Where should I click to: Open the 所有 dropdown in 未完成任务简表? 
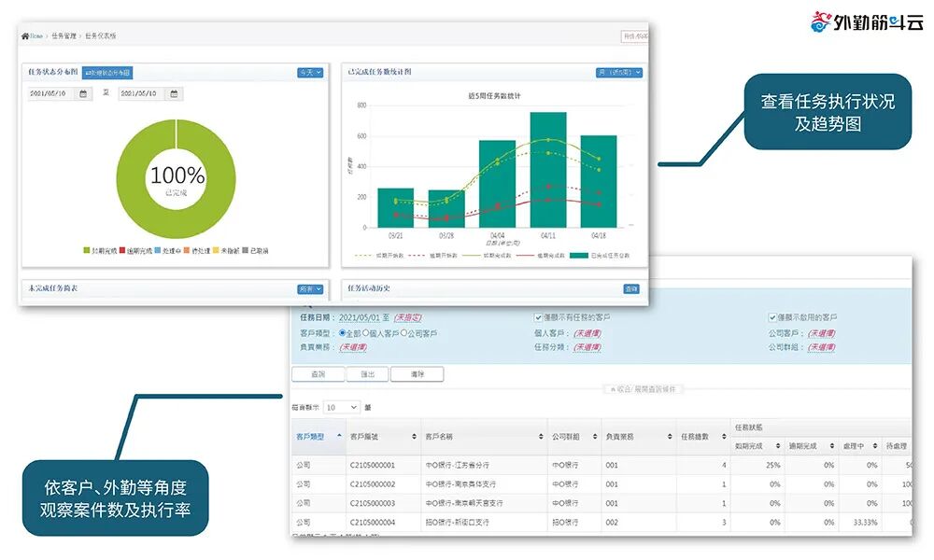click(x=310, y=289)
